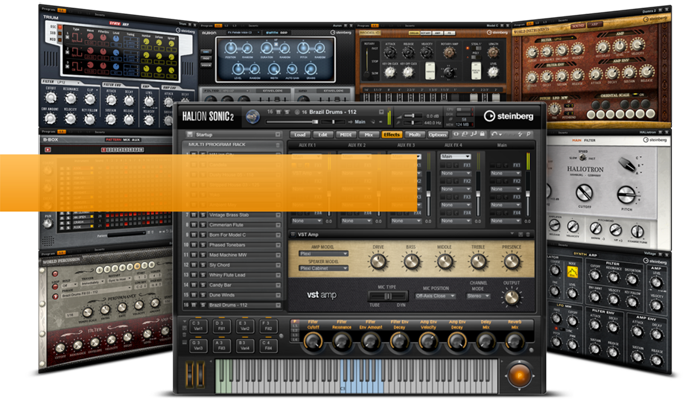Image resolution: width=700 pixels, height=400 pixels.
Task: Open the Mic Position dropdown
Action: pyautogui.click(x=435, y=296)
